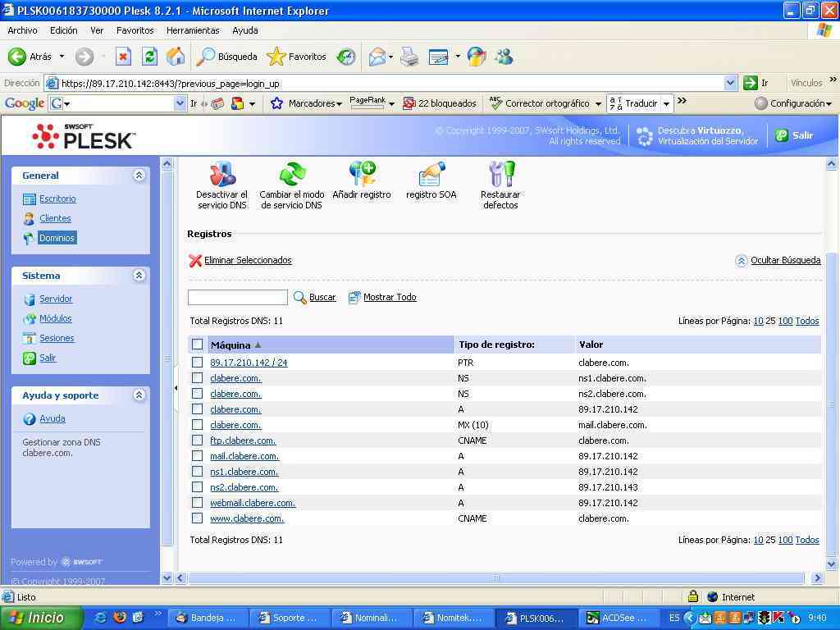The width and height of the screenshot is (840, 630).
Task: Click the Clientes icon in sidebar
Action: (30, 218)
